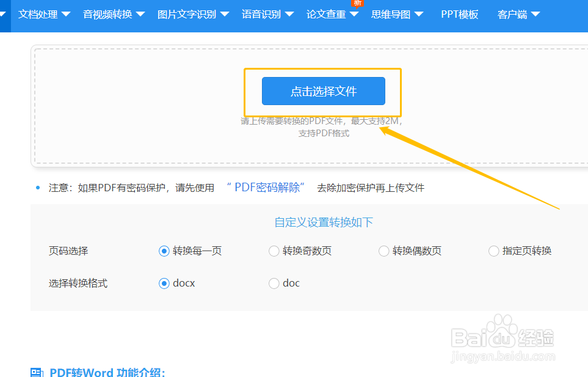
Task: Go to the PPT模板 page
Action: (x=460, y=14)
